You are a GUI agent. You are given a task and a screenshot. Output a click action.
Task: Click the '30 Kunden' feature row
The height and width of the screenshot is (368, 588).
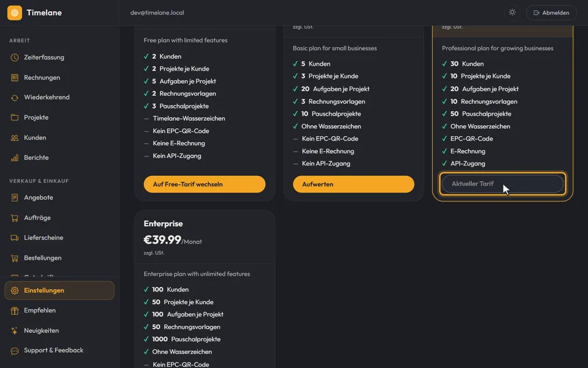pyautogui.click(x=463, y=64)
